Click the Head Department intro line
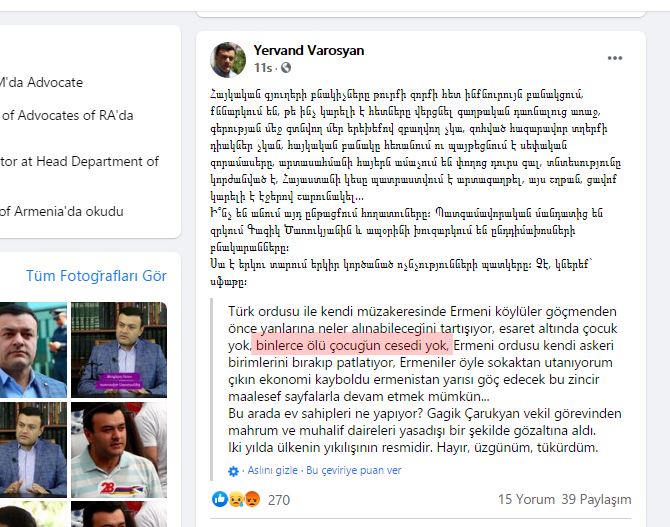 (79, 161)
